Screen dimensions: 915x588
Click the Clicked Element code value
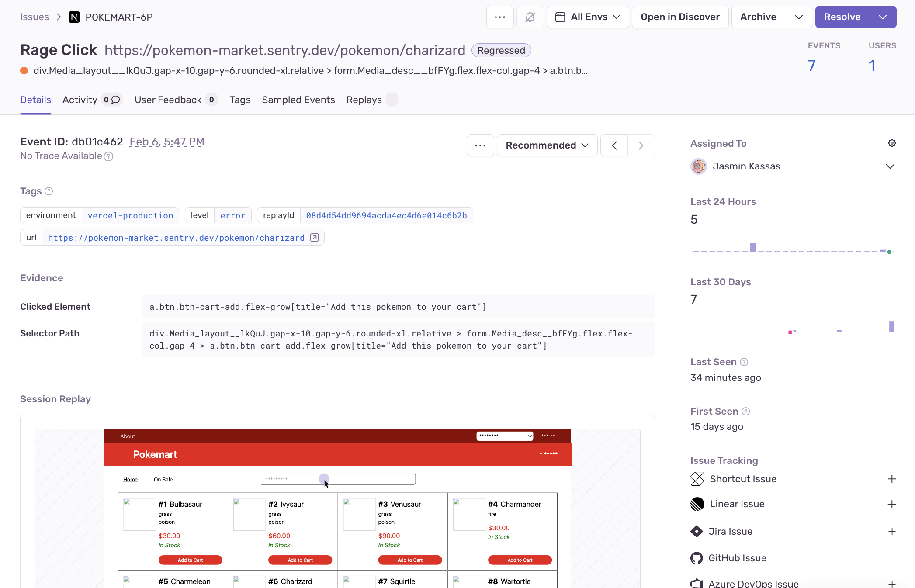399,307
